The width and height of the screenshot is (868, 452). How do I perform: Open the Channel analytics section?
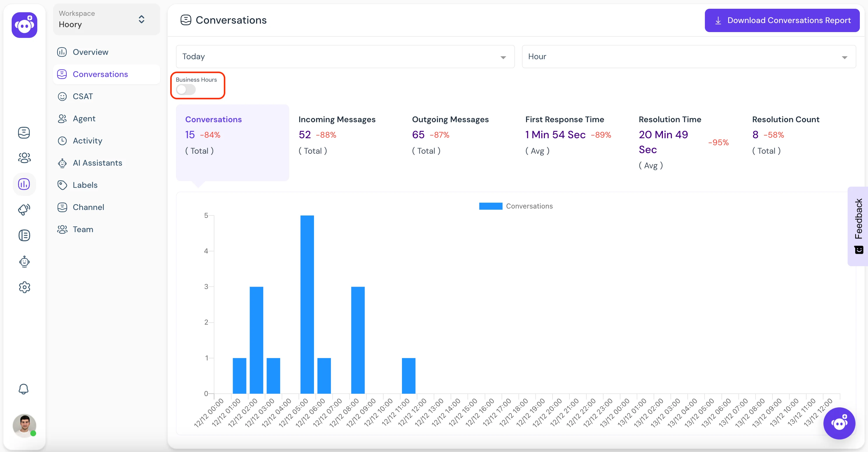89,207
